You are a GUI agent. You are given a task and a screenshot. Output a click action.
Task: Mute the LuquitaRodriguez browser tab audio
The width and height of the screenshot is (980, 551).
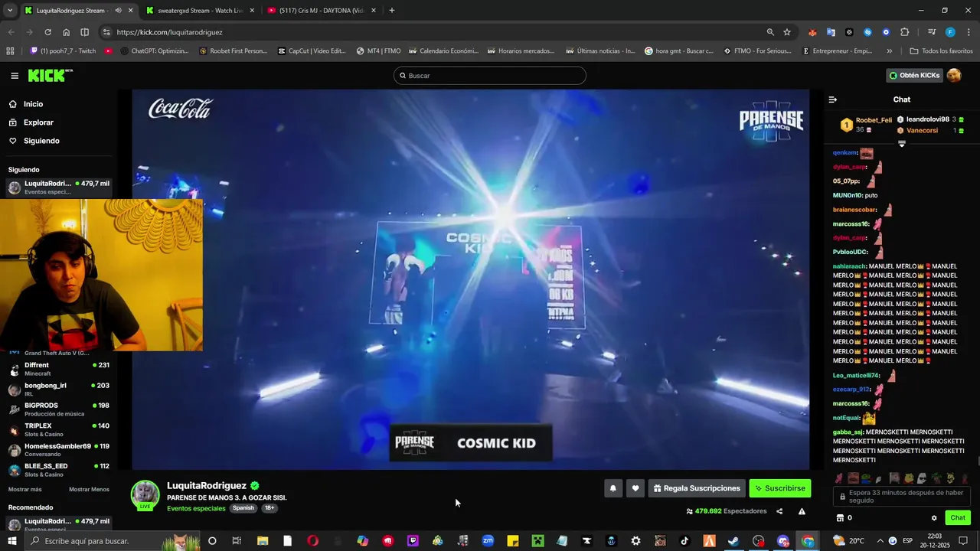pyautogui.click(x=118, y=11)
